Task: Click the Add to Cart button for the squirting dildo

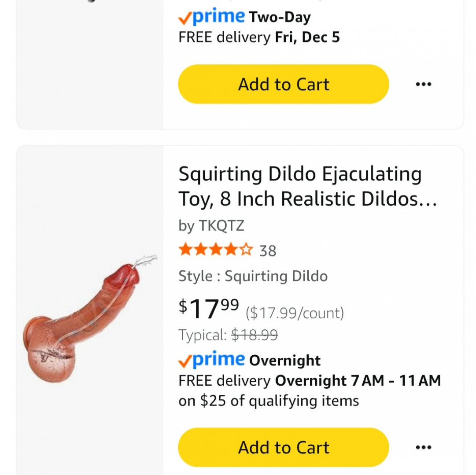Action: pos(283,447)
